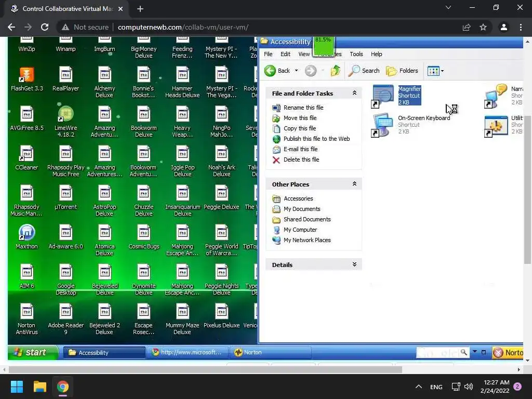Select the Narrator shortcut icon

503,96
